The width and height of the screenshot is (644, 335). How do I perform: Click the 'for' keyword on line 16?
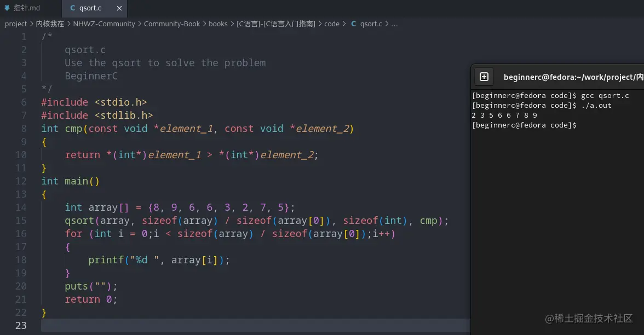coord(73,234)
